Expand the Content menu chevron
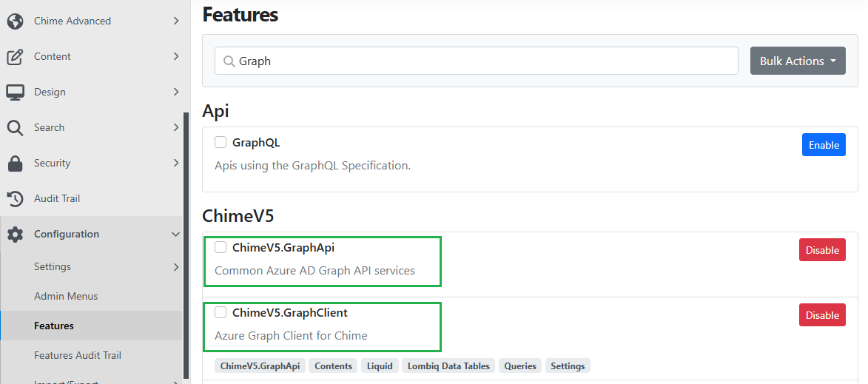868x384 pixels. 176,56
